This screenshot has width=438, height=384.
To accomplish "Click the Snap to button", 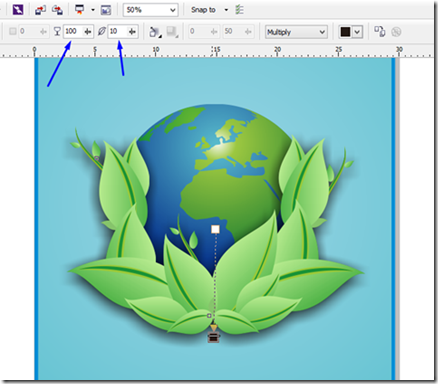I will (203, 10).
